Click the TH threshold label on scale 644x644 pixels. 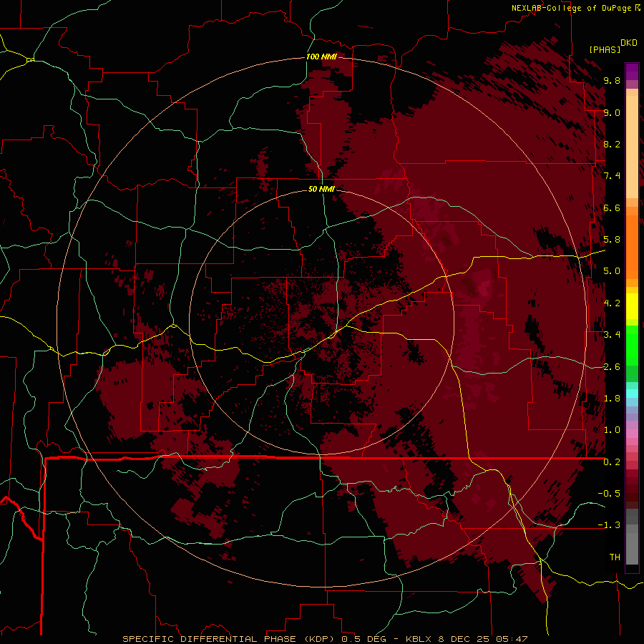pos(615,557)
